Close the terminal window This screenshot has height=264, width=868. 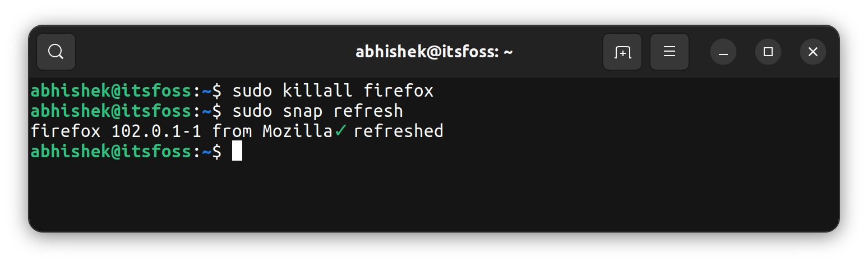(813, 52)
